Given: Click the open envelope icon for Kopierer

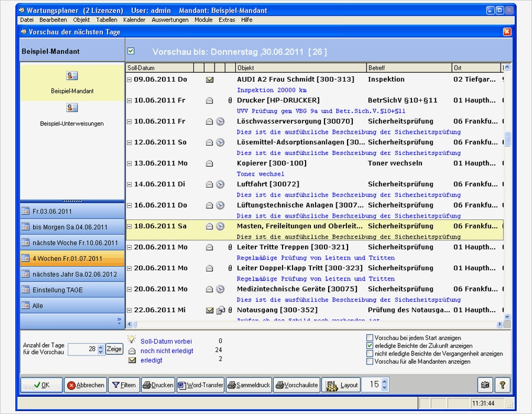Looking at the screenshot, I should [x=209, y=163].
